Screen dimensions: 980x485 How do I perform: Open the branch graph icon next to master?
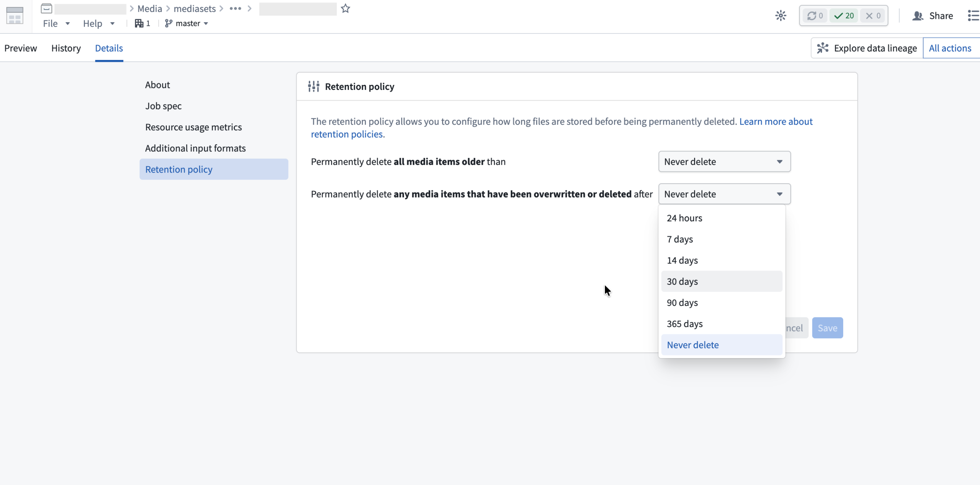click(x=168, y=23)
